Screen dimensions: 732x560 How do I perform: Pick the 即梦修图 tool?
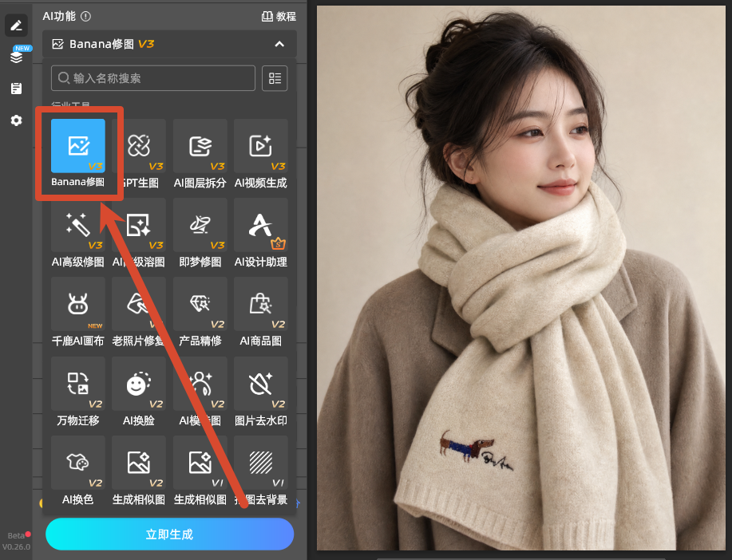pos(200,225)
